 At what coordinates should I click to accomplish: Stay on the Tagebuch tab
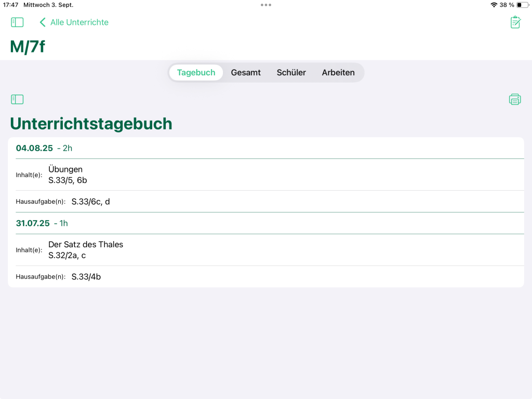pyautogui.click(x=196, y=72)
